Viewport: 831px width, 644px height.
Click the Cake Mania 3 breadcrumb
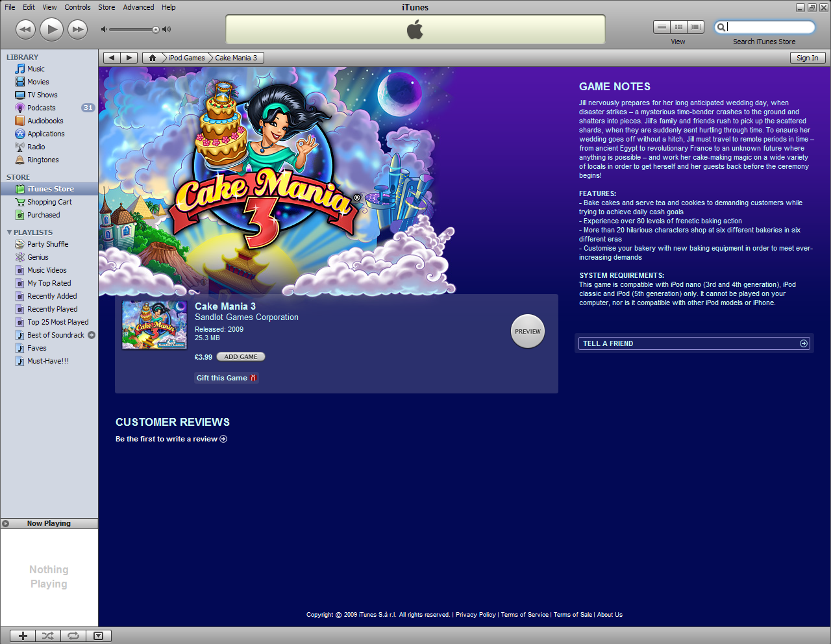(x=236, y=58)
